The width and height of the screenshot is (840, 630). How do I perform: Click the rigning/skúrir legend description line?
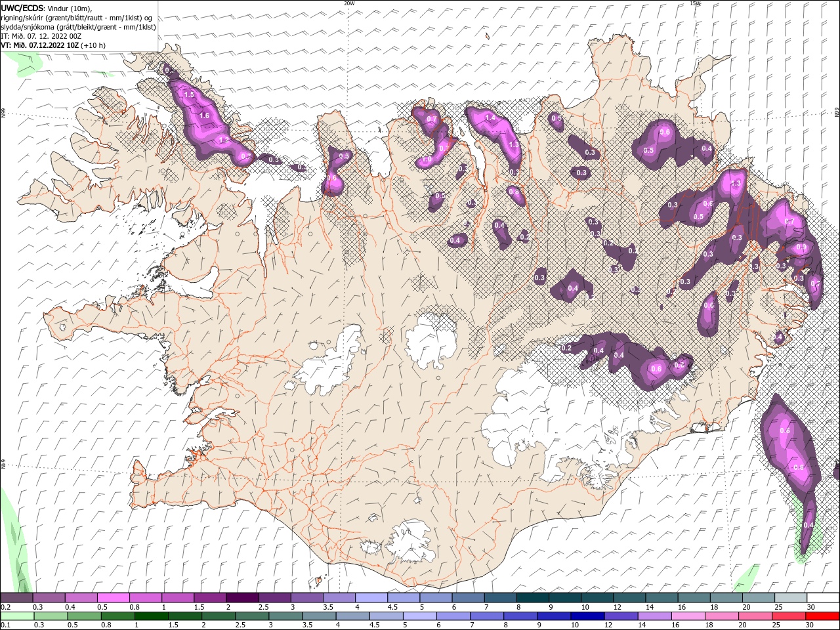(x=77, y=18)
